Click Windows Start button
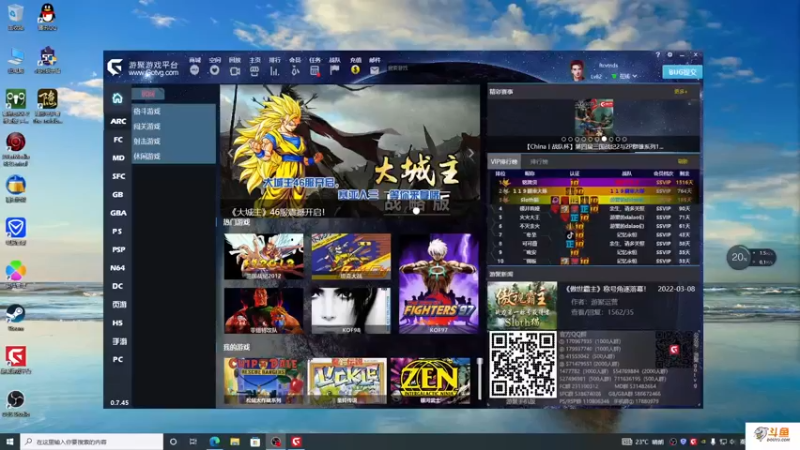The width and height of the screenshot is (800, 450). point(10,442)
